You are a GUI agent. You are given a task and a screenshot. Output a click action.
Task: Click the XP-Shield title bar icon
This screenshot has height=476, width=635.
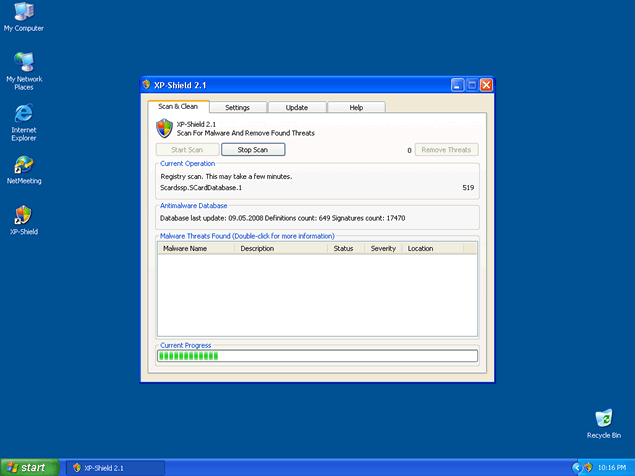click(x=147, y=85)
